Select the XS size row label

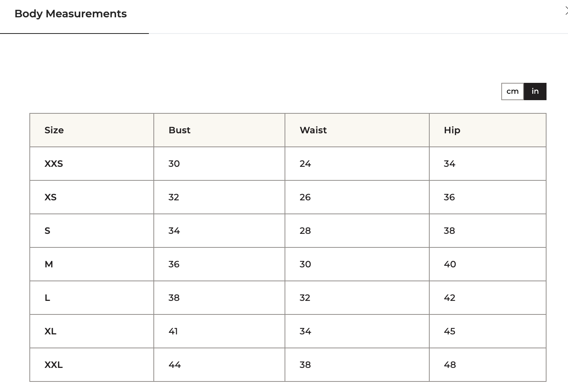coord(51,197)
